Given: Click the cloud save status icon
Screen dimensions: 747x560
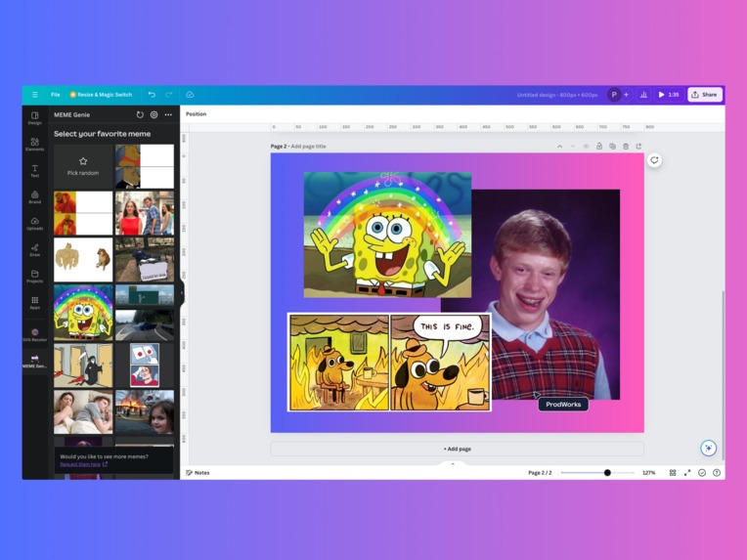Looking at the screenshot, I should coord(190,95).
